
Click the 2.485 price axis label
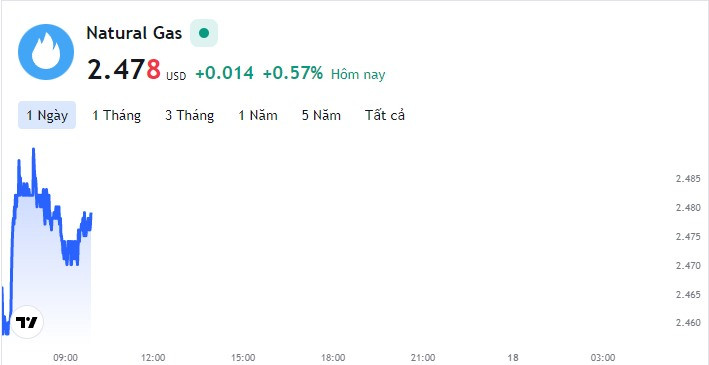(x=688, y=179)
